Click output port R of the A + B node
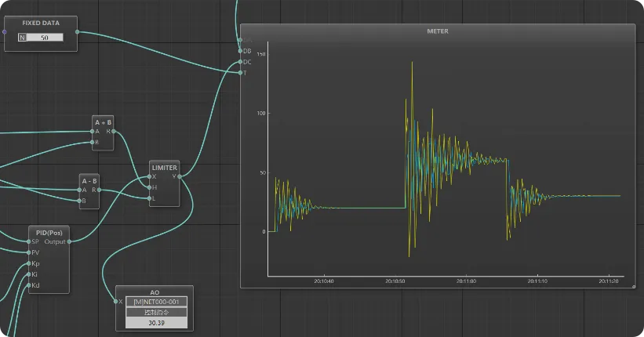The height and width of the screenshot is (337, 644). click(x=114, y=132)
